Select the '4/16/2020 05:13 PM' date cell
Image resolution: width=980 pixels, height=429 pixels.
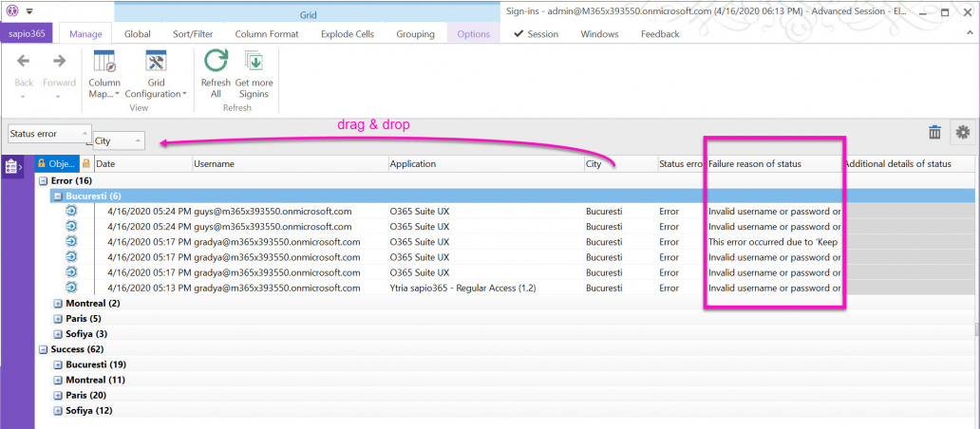[142, 288]
